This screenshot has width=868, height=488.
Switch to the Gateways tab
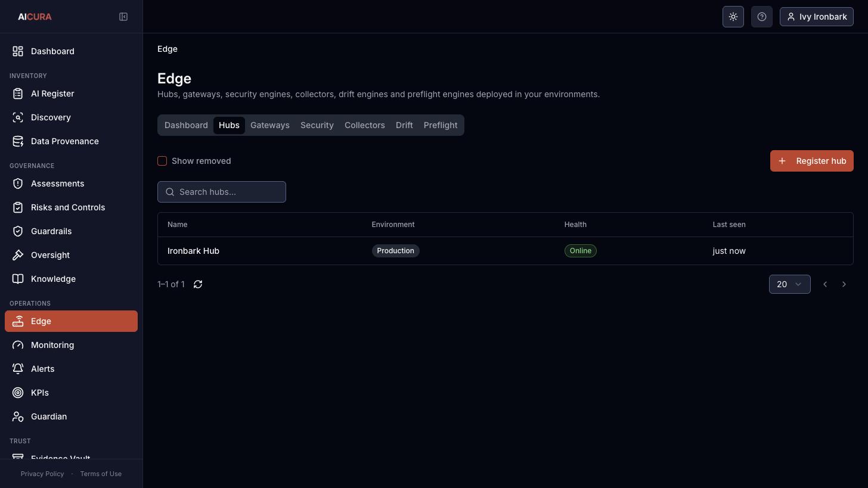tap(270, 125)
